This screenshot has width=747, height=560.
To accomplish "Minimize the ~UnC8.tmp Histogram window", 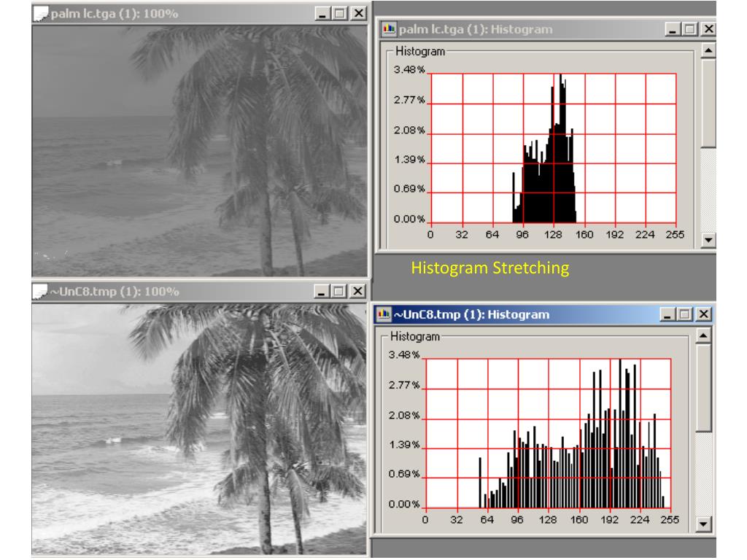I will [x=667, y=315].
